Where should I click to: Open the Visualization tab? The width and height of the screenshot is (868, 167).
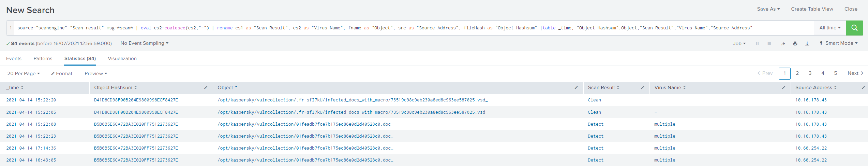click(x=122, y=58)
